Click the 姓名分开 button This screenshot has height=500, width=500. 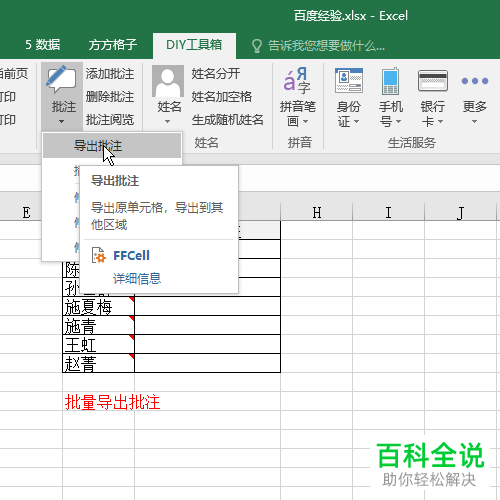coord(216,74)
